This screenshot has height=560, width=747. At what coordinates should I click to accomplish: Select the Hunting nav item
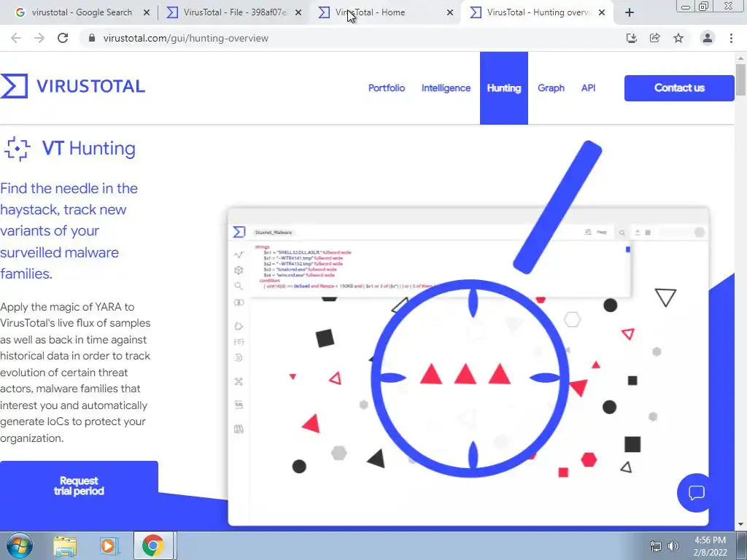click(504, 88)
